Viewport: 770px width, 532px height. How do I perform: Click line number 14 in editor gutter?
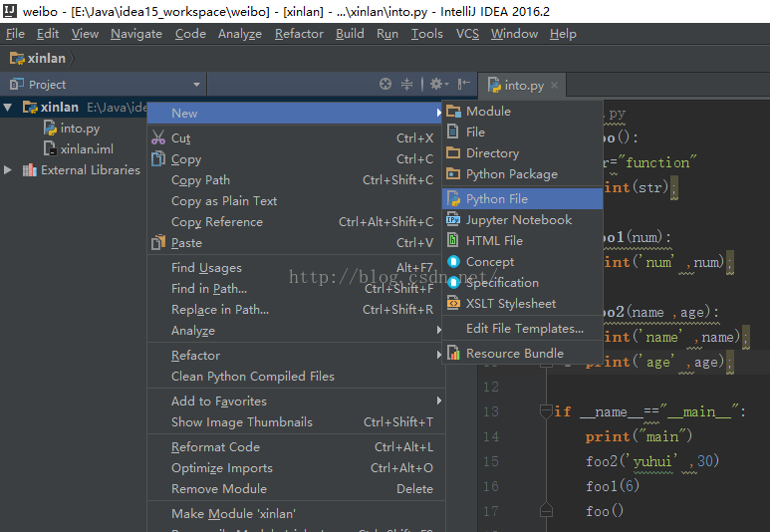(490, 436)
